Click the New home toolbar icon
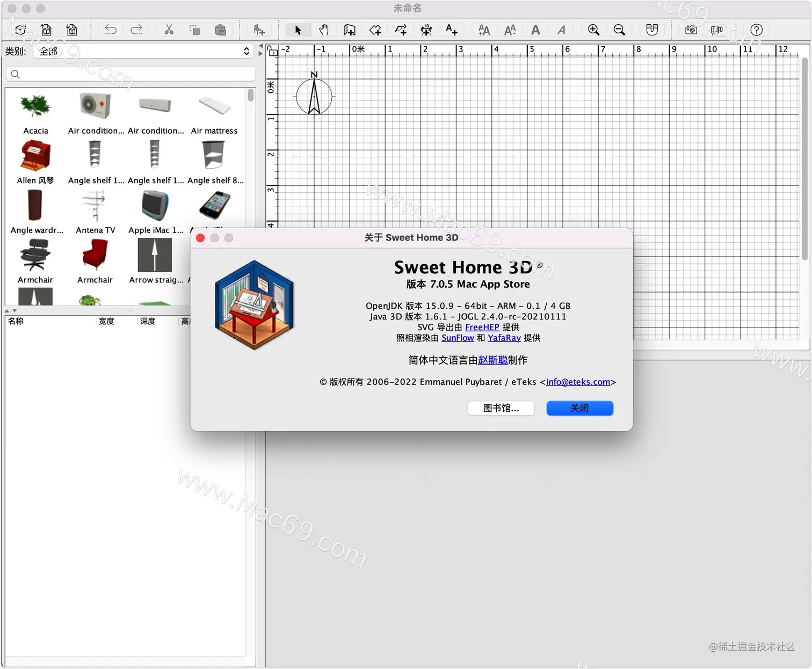 click(20, 30)
